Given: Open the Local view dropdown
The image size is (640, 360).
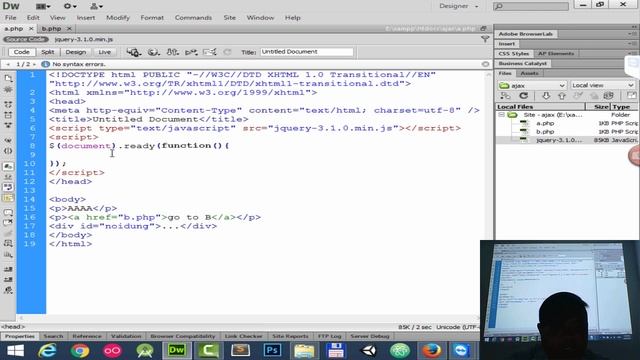Looking at the screenshot, I should 602,85.
